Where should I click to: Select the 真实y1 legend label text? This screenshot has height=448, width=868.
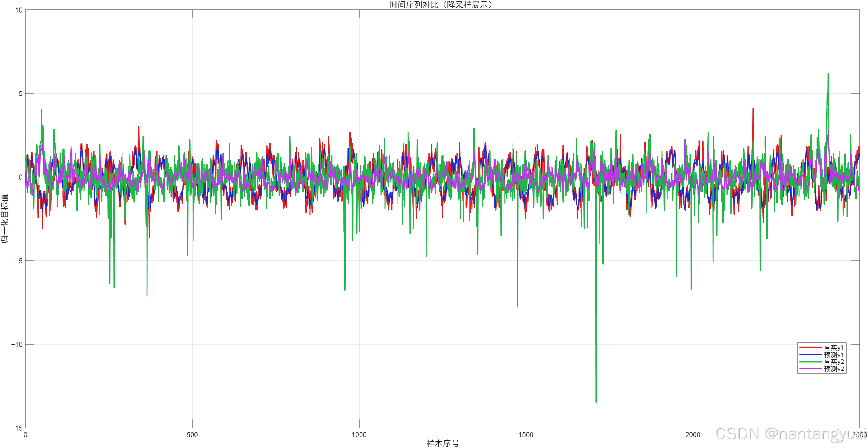coord(834,347)
